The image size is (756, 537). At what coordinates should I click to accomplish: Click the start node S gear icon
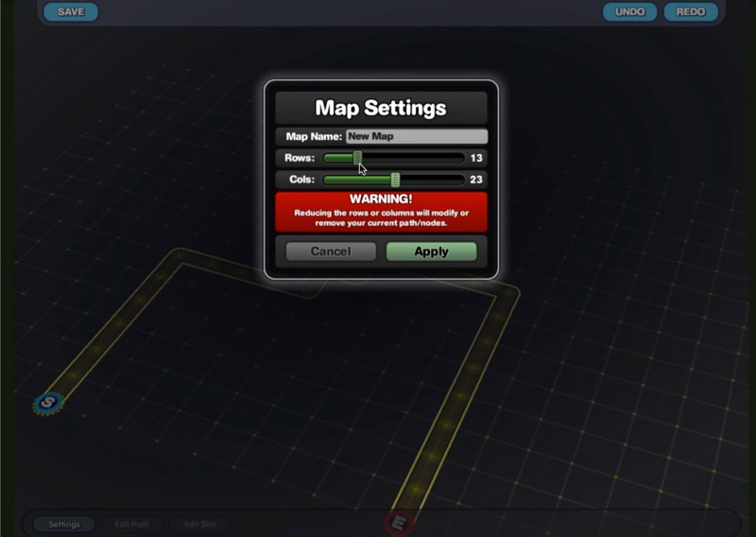(x=46, y=405)
